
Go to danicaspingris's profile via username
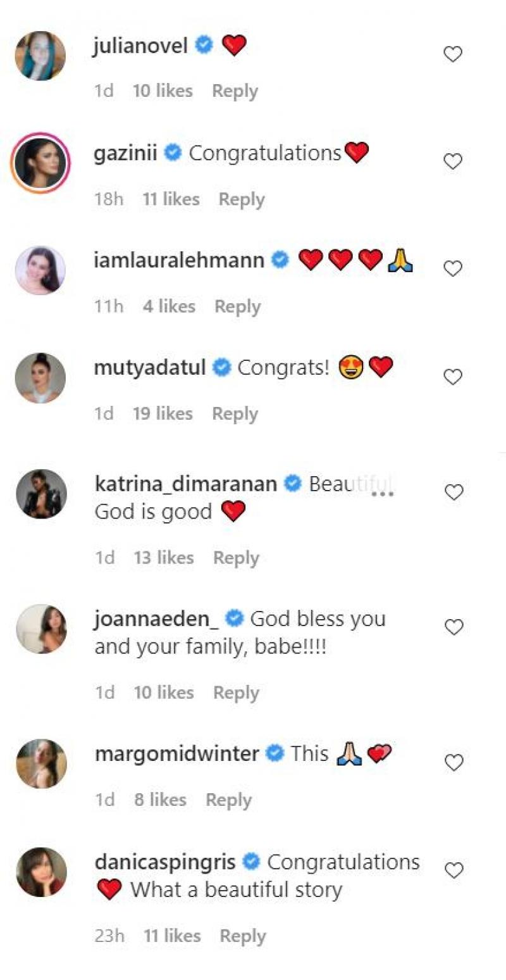165,862
